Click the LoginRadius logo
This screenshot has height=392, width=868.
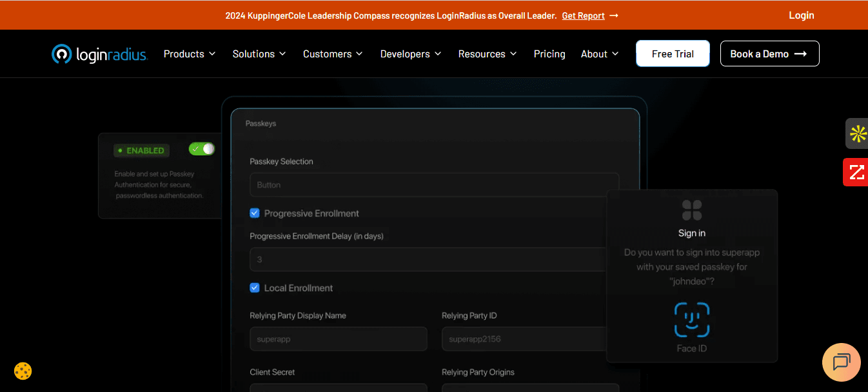99,54
